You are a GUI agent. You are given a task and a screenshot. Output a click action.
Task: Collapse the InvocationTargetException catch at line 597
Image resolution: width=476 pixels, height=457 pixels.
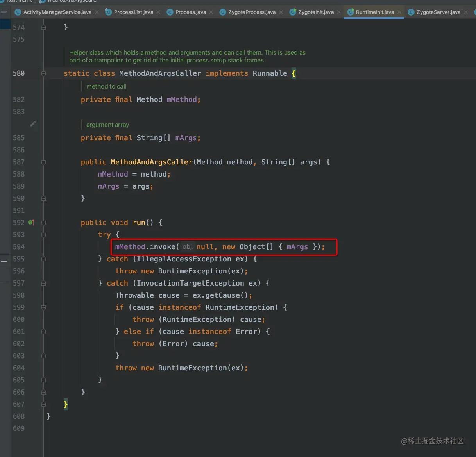(43, 283)
